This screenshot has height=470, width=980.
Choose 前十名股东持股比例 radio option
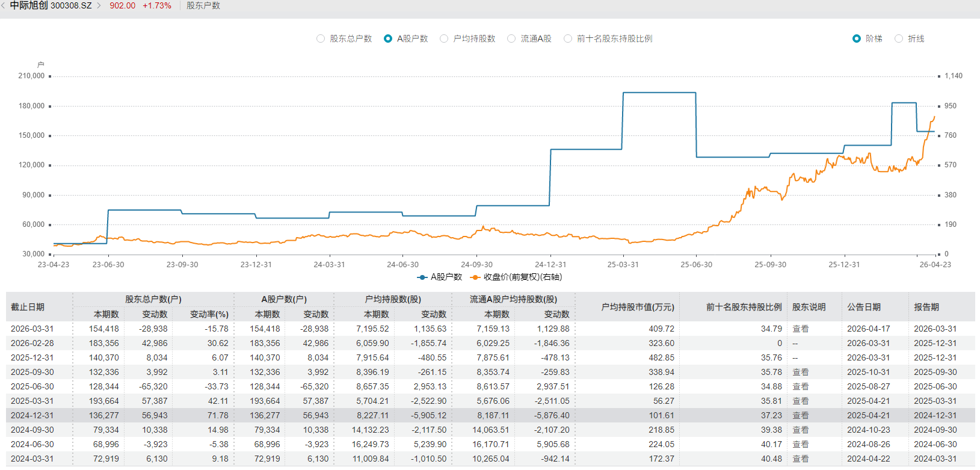tap(568, 39)
